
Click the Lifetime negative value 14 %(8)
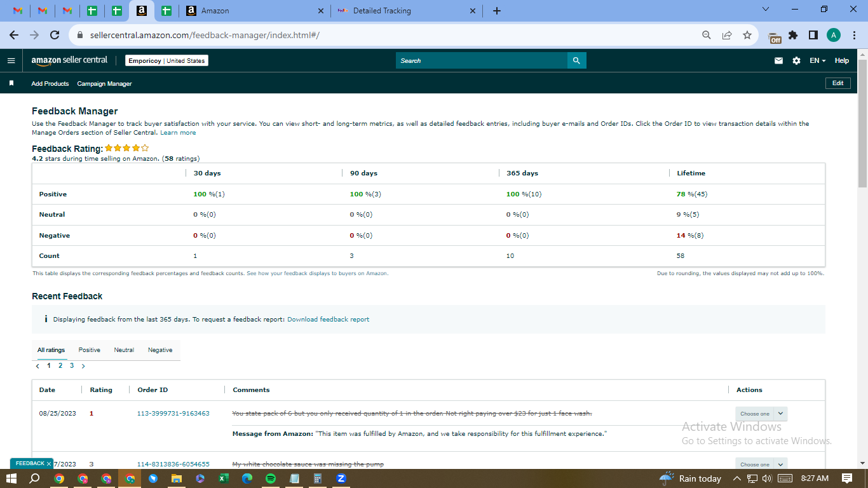[x=690, y=235]
